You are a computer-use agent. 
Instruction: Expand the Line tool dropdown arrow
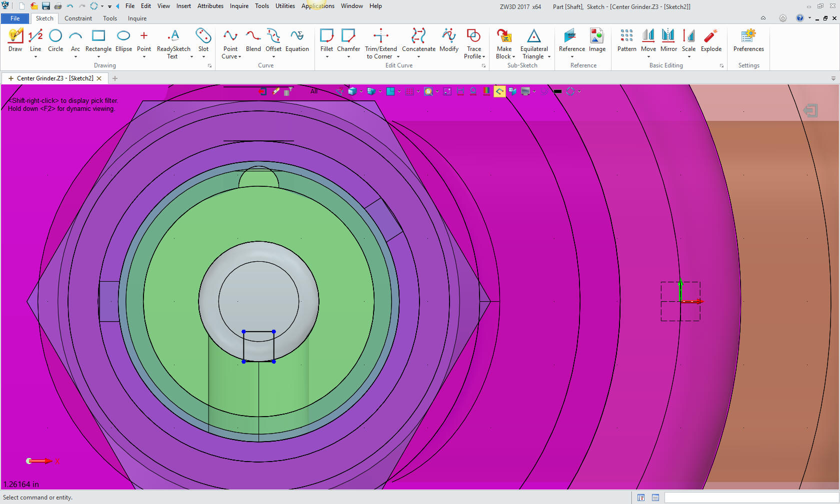tap(35, 57)
